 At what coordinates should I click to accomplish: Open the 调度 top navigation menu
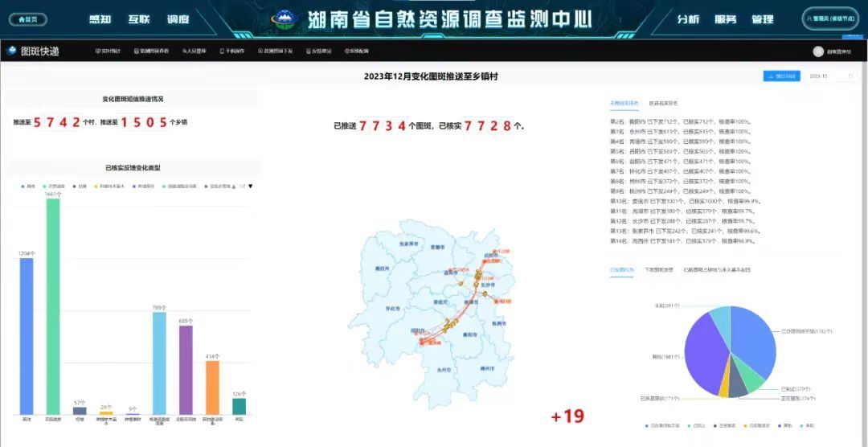click(x=178, y=19)
